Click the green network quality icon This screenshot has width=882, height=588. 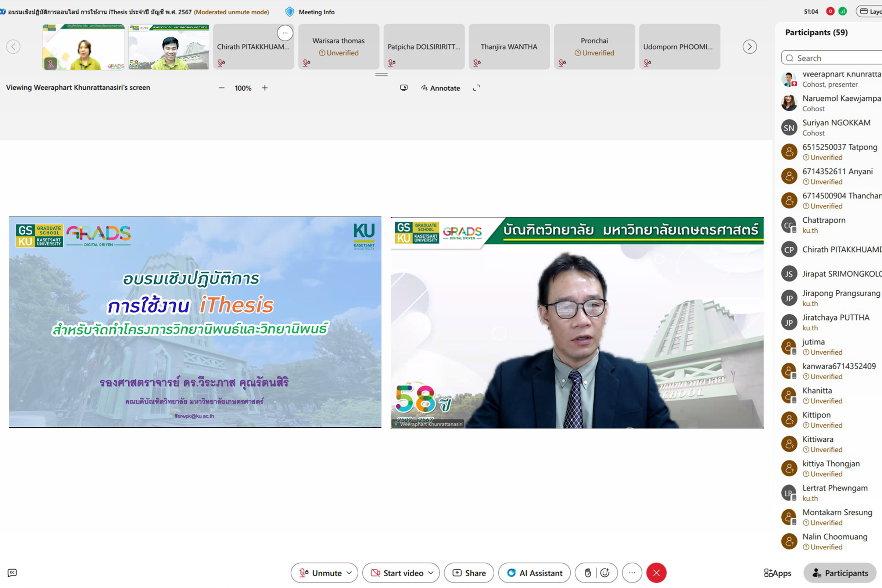coord(843,12)
